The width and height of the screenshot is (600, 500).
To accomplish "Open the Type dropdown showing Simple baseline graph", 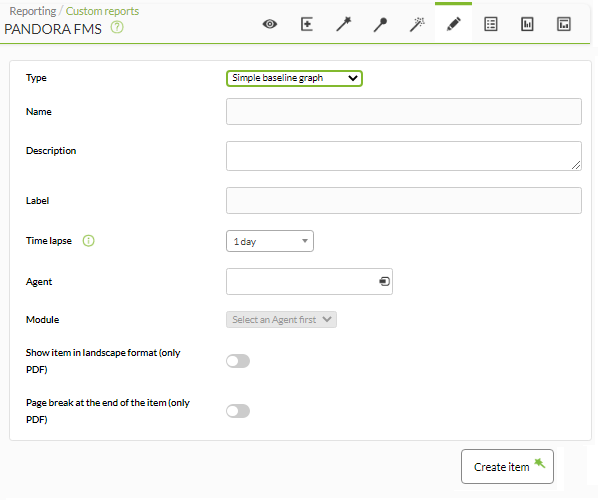I will [x=294, y=78].
